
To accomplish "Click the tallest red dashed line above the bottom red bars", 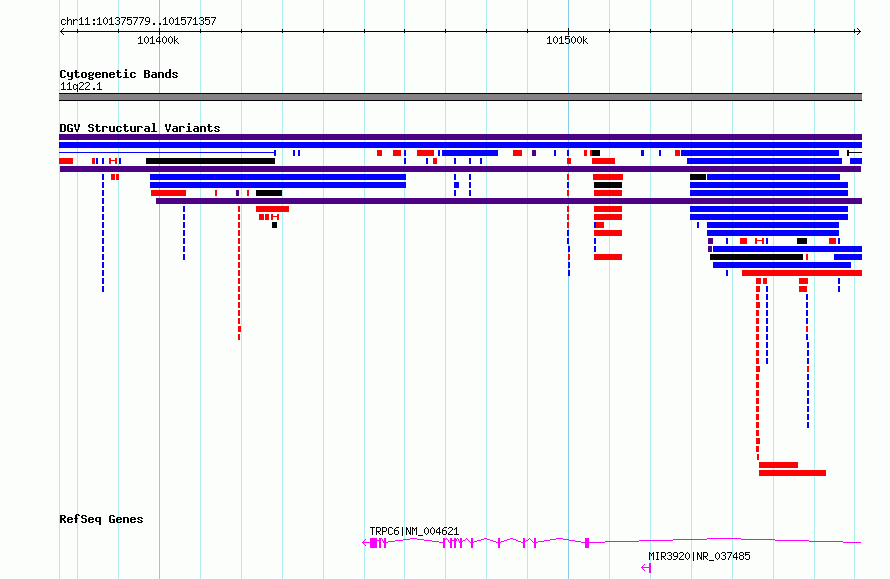I will [758, 369].
